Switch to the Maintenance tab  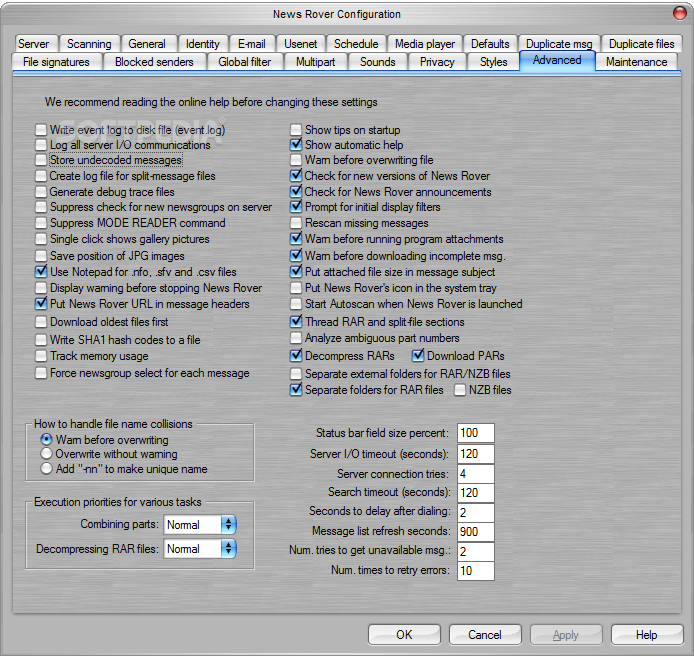coord(636,62)
